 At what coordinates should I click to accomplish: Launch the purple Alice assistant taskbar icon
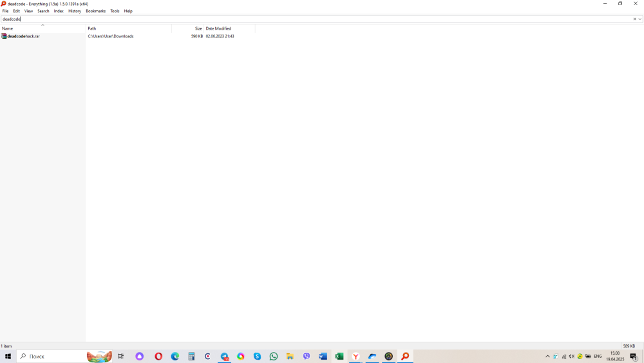click(140, 357)
